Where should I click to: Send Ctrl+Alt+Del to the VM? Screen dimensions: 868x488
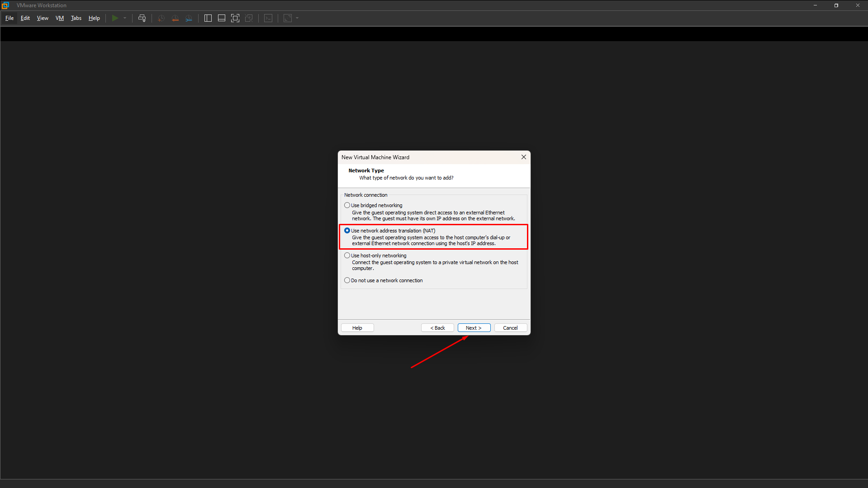pos(142,18)
